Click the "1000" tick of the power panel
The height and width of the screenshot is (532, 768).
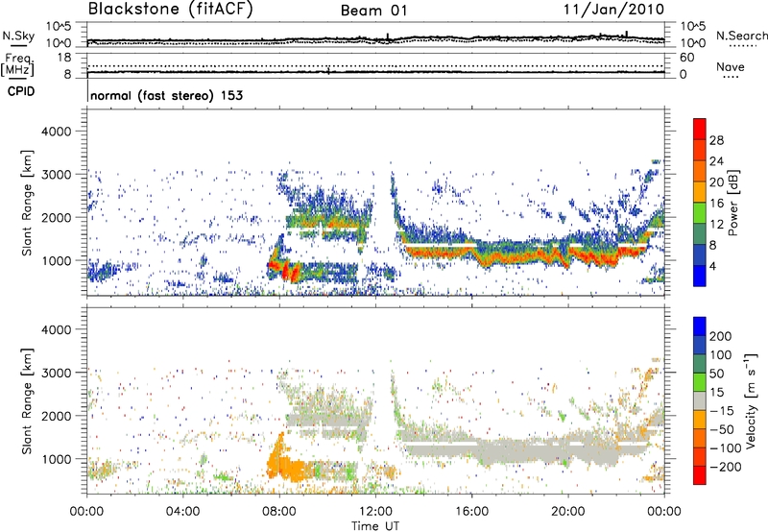coord(56,260)
